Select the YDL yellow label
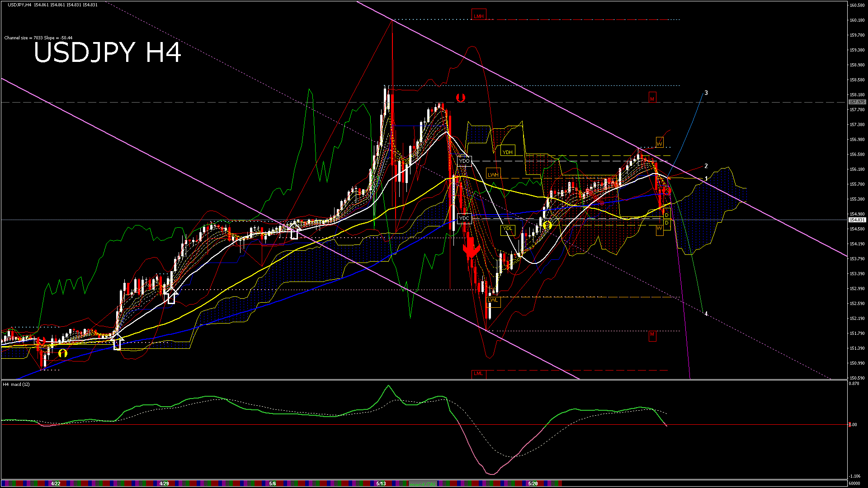Screen dimensions: 868x488 coord(508,229)
